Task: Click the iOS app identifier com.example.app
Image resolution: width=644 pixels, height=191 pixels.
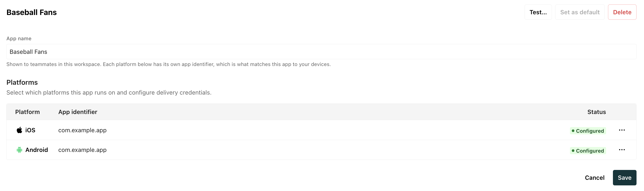Action: click(82, 130)
